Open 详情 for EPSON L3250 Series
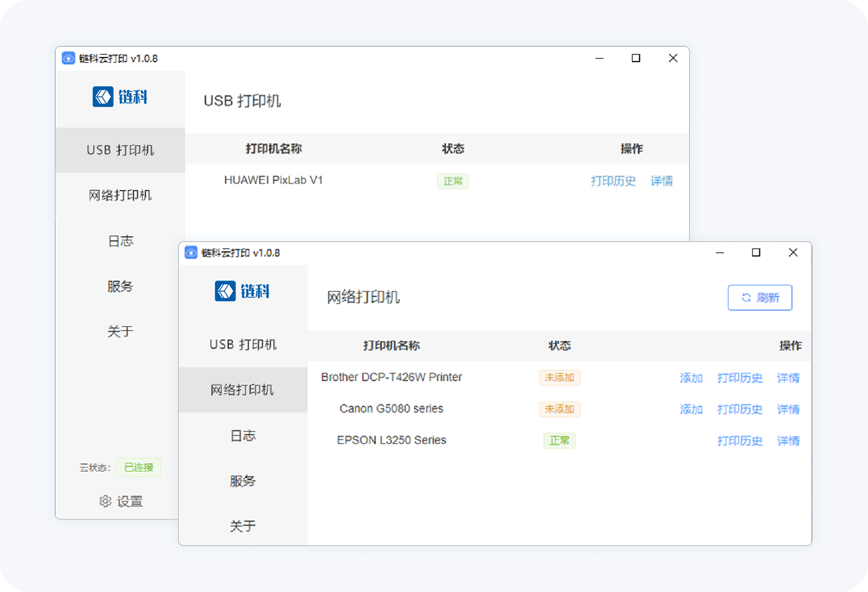The height and width of the screenshot is (592, 868). (x=788, y=441)
